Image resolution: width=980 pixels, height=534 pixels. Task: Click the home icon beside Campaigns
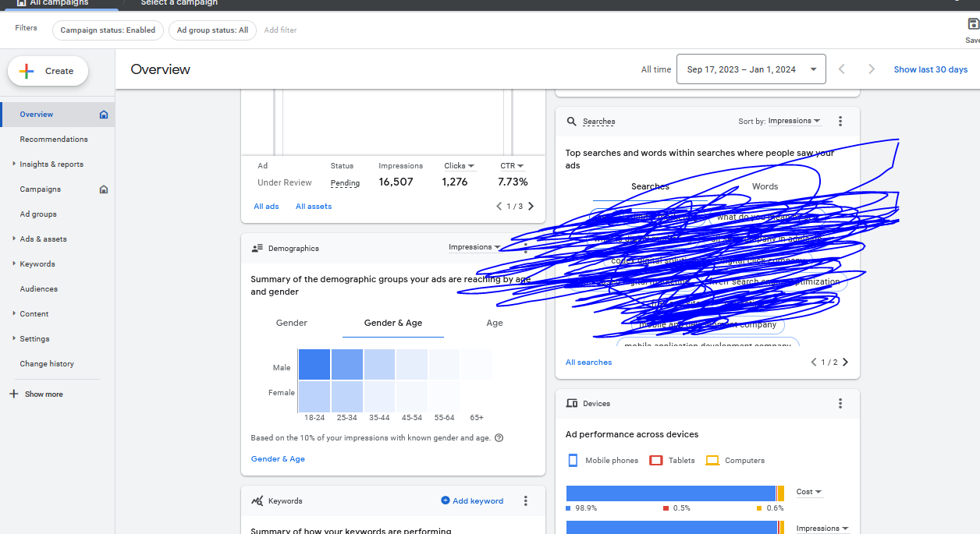(x=104, y=189)
